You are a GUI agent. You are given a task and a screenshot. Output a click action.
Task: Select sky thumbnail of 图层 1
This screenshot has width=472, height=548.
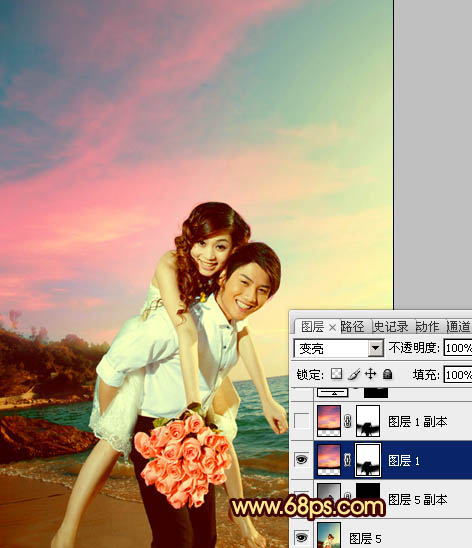click(329, 460)
